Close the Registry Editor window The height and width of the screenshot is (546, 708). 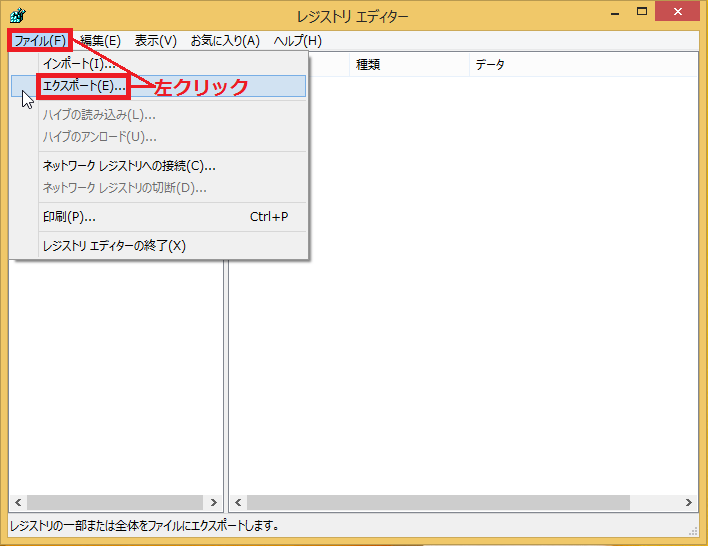point(677,12)
